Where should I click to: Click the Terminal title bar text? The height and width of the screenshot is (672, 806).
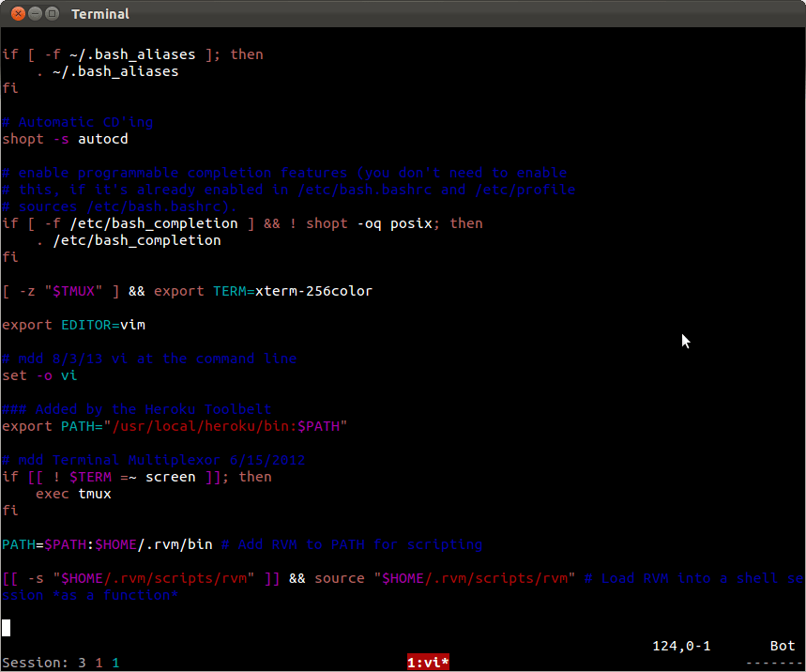coord(100,14)
